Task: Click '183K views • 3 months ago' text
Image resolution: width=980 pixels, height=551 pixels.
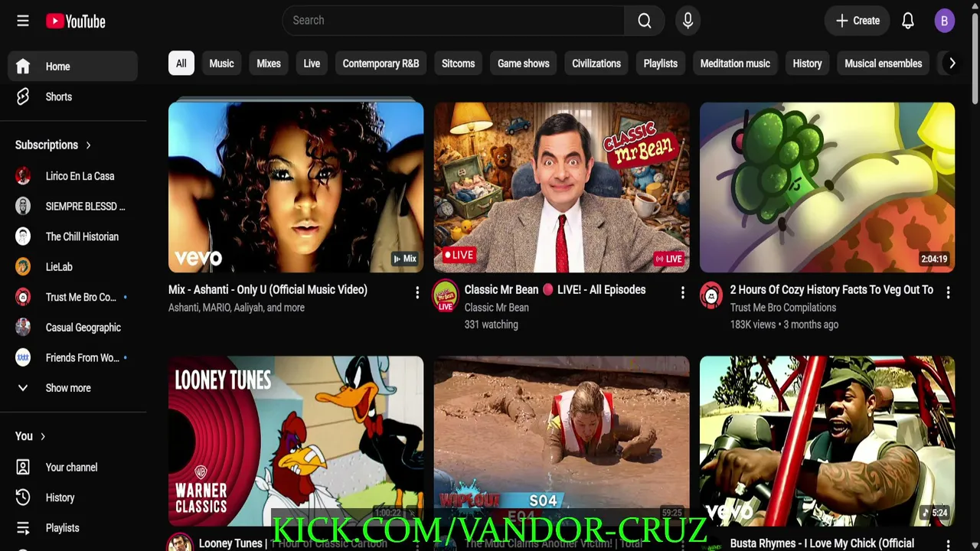Action: tap(784, 324)
